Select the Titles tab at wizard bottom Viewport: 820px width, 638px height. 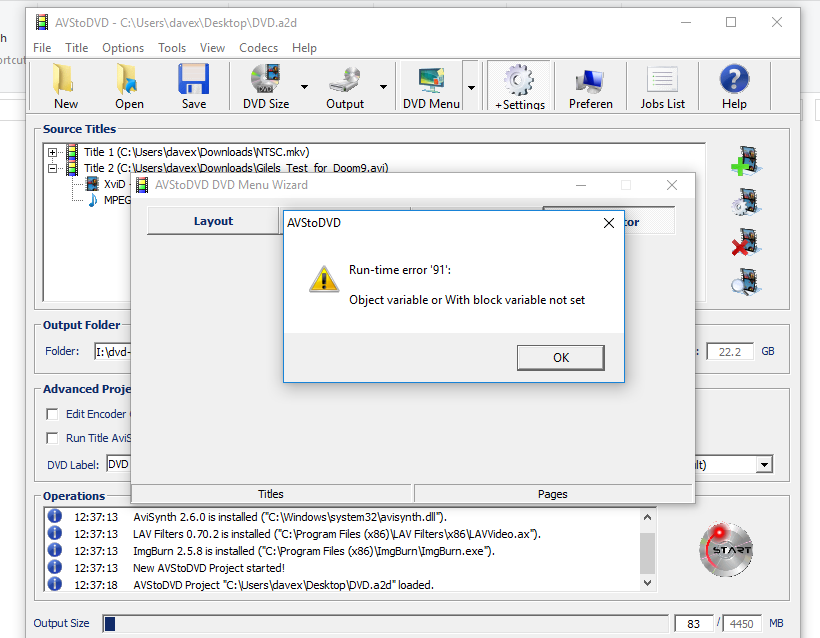click(271, 494)
